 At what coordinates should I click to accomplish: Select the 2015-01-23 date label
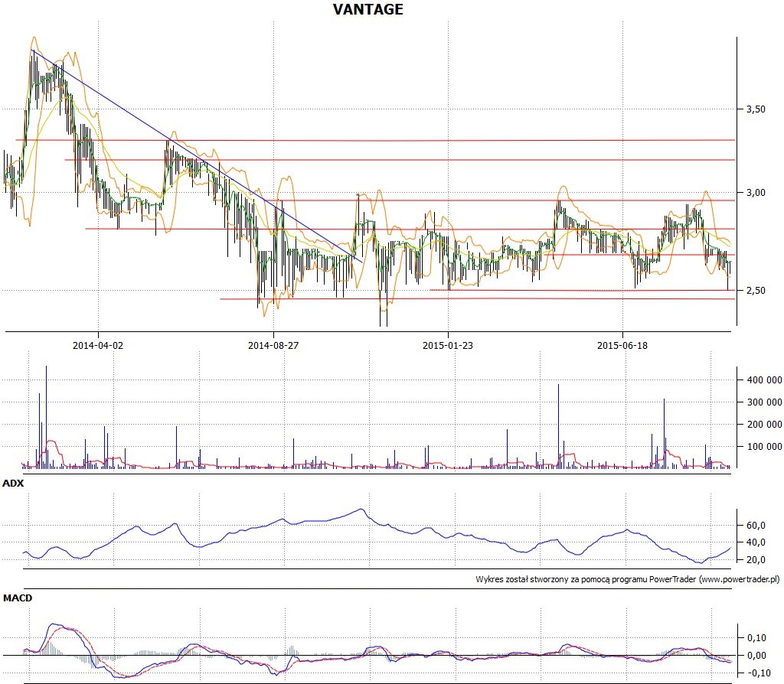point(447,345)
